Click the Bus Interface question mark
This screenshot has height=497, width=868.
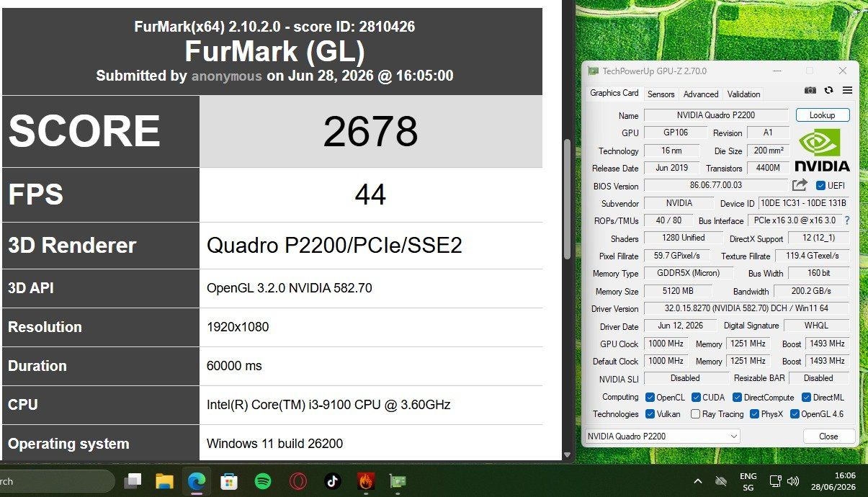pos(847,220)
